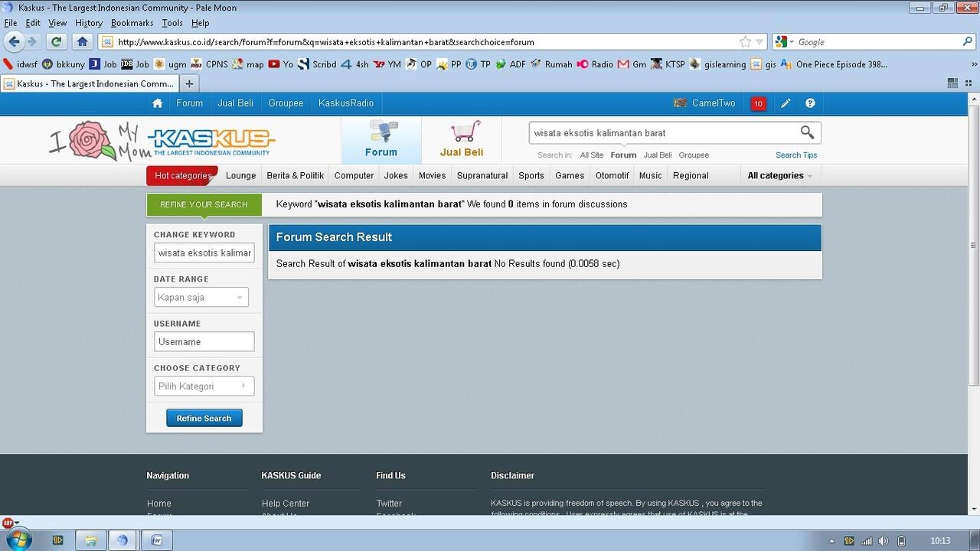The width and height of the screenshot is (980, 551).
Task: Search in Forum option
Action: coord(623,155)
